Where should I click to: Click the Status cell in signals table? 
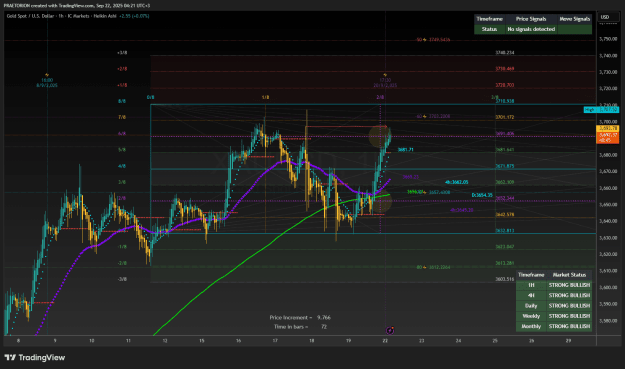point(489,29)
